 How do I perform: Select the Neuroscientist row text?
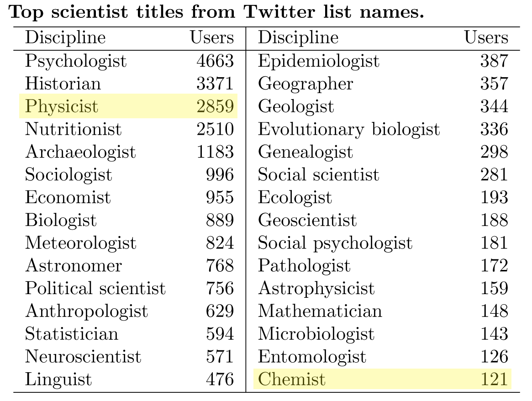(83, 357)
